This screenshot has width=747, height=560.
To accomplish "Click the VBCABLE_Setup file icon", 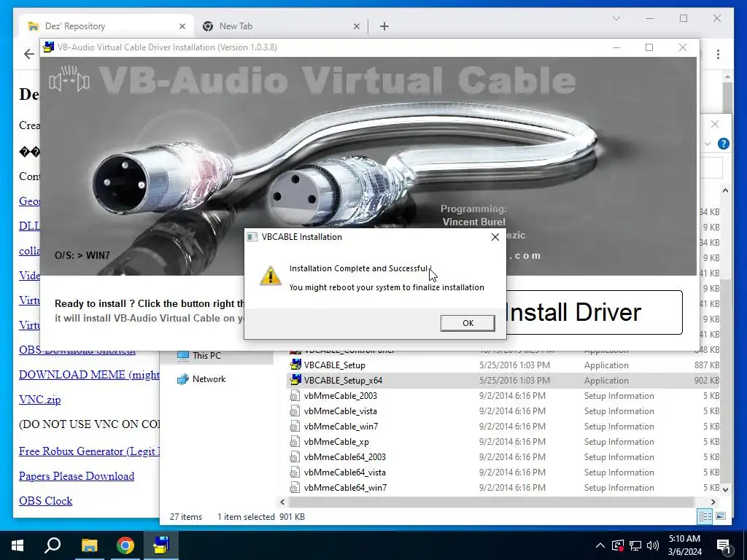I will tap(295, 365).
